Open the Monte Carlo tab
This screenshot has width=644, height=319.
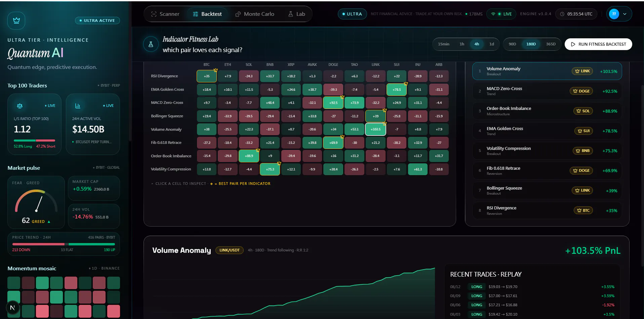click(255, 14)
